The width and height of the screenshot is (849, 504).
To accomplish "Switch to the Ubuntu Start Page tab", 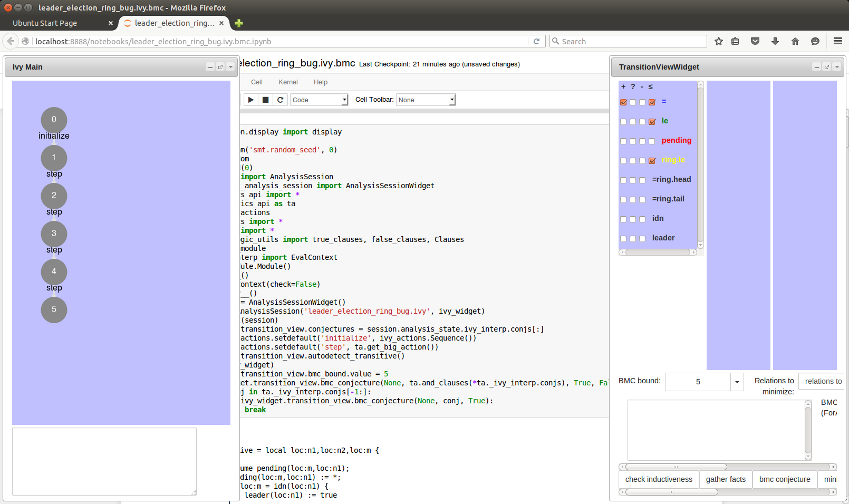I will pyautogui.click(x=45, y=23).
